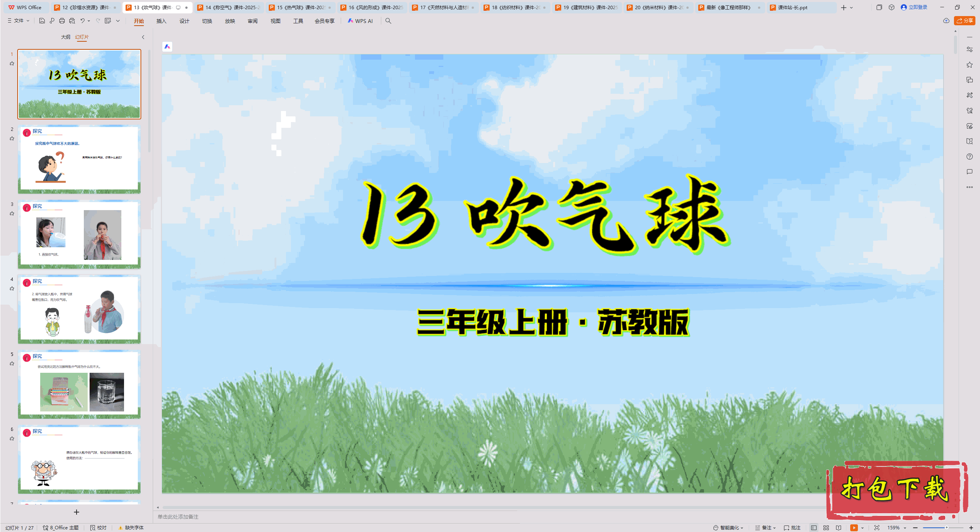The width and height of the screenshot is (980, 532).
Task: Collapse the slide thumbnail panel with the chevron
Action: click(143, 37)
